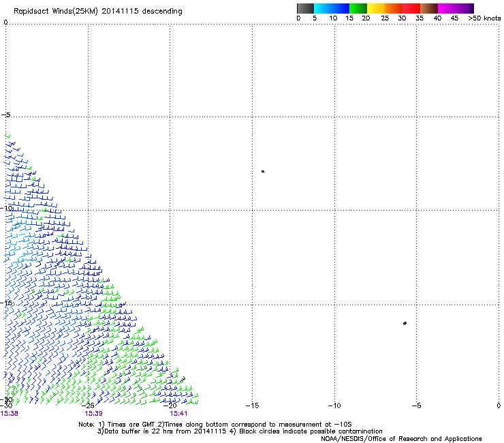The image size is (504, 443).
Task: Click the '10' legend scale label
Action: point(333,18)
